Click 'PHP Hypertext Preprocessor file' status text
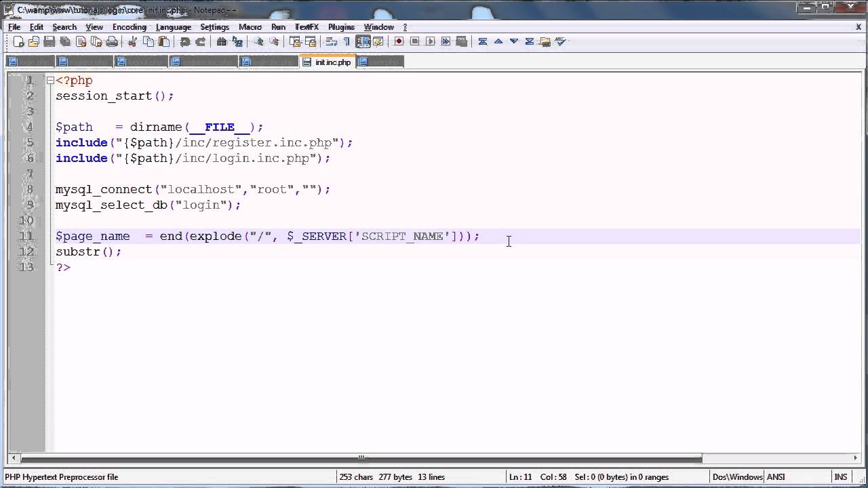The width and height of the screenshot is (868, 488). point(61,477)
